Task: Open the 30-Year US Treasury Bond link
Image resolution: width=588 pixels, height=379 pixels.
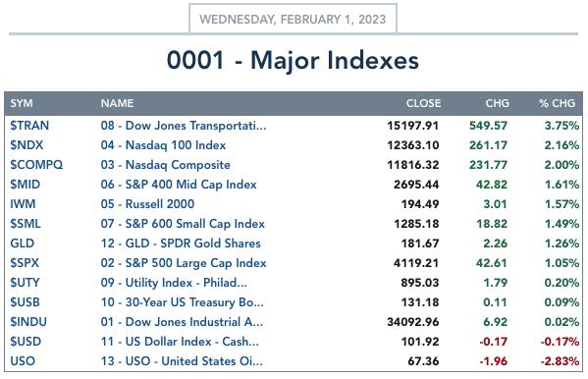Action: pos(182,302)
